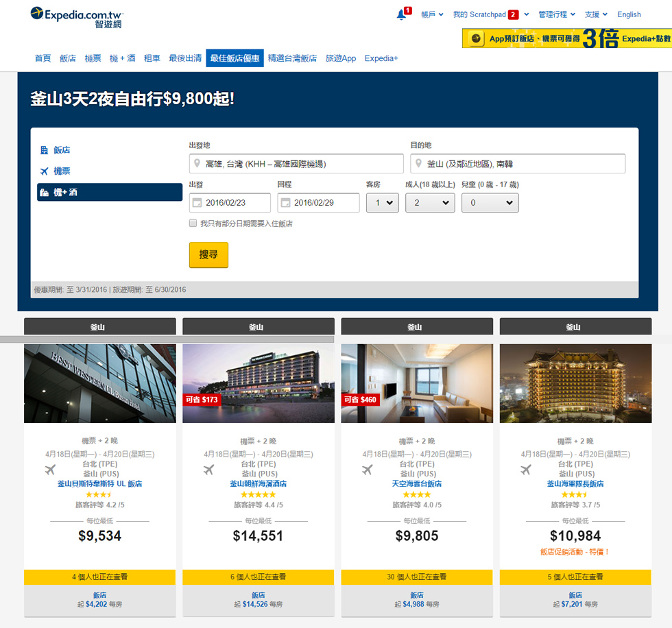Click star rating of 天空海雲台飯店

click(x=417, y=494)
